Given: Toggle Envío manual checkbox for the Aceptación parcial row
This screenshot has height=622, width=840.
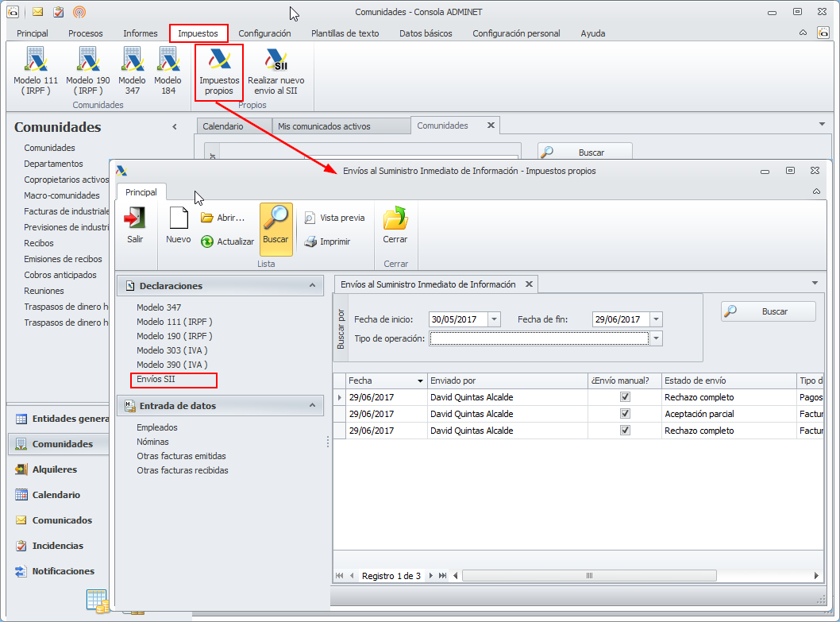Looking at the screenshot, I should 625,413.
